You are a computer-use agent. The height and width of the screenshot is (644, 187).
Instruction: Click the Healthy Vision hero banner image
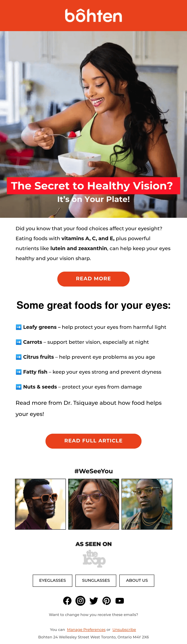pyautogui.click(x=93, y=124)
